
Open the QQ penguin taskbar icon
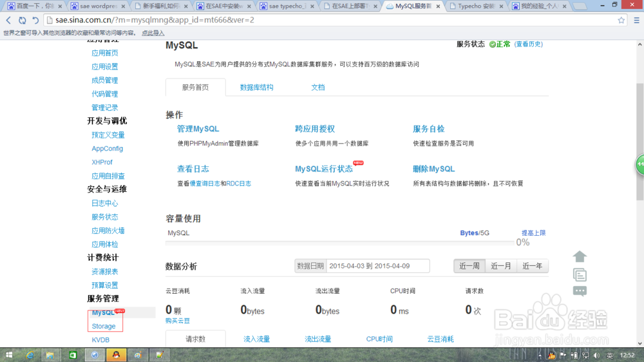(116, 355)
